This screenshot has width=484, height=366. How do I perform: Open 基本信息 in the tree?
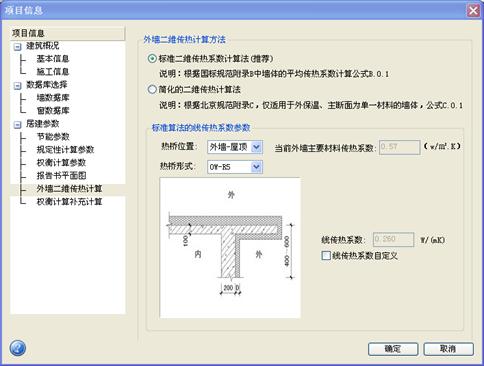coord(53,59)
